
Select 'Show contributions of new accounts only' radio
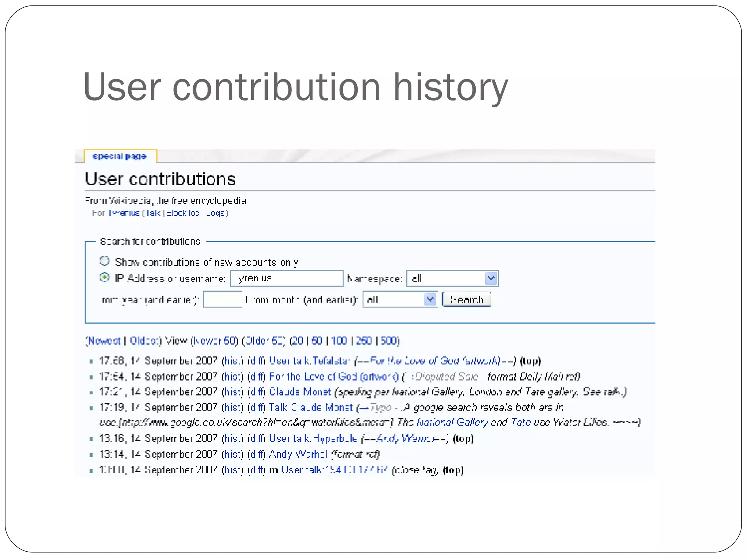tap(105, 261)
